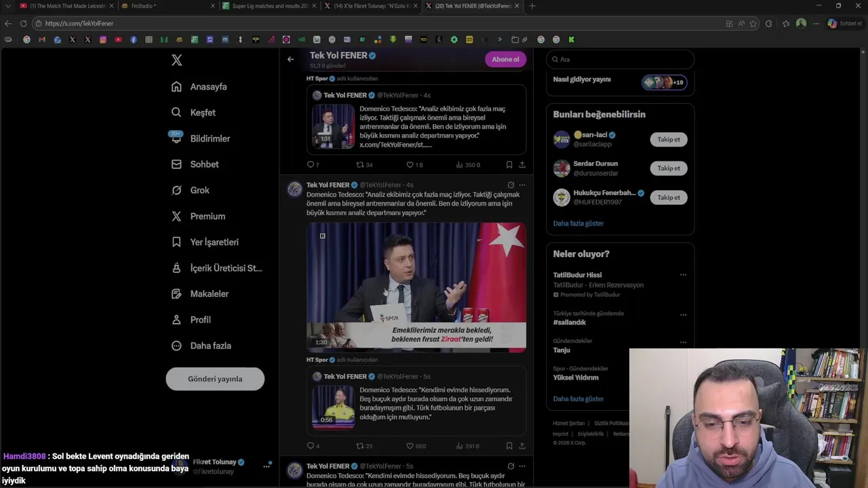Share the post with 291 B views
Viewport: 868px width, 488px height.
pos(522,446)
